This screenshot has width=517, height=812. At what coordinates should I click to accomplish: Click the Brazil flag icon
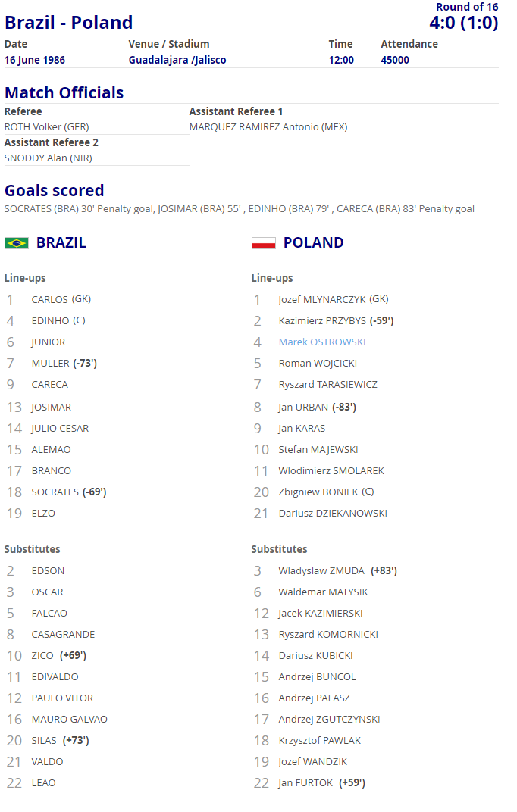coord(17,243)
